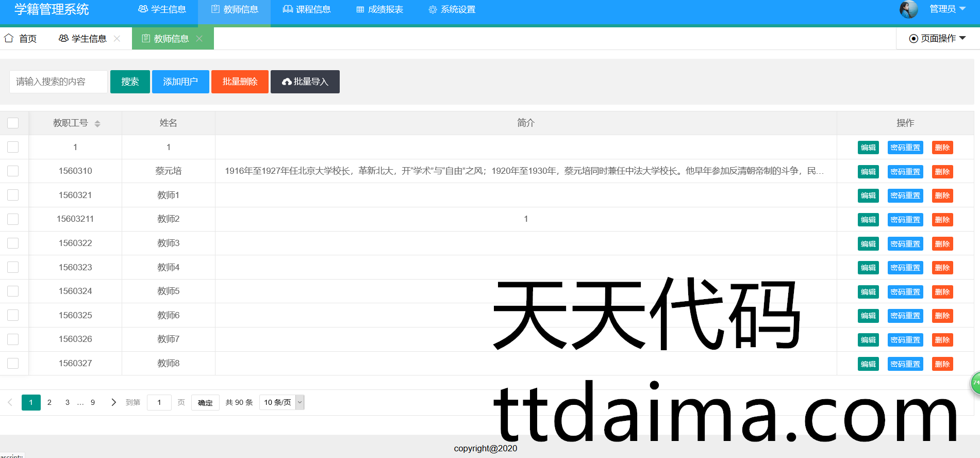Click the 教职工号 sort arrows
The width and height of the screenshot is (980, 458).
coord(97,123)
